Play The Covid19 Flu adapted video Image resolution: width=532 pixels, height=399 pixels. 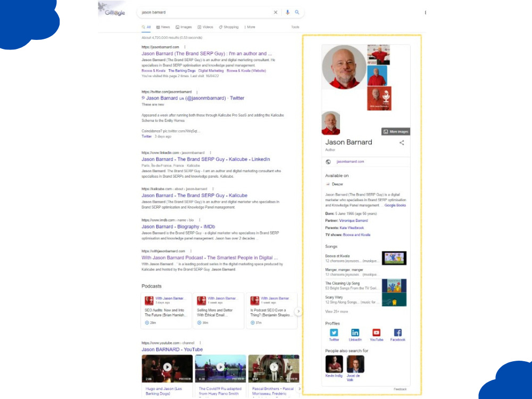coord(221,368)
